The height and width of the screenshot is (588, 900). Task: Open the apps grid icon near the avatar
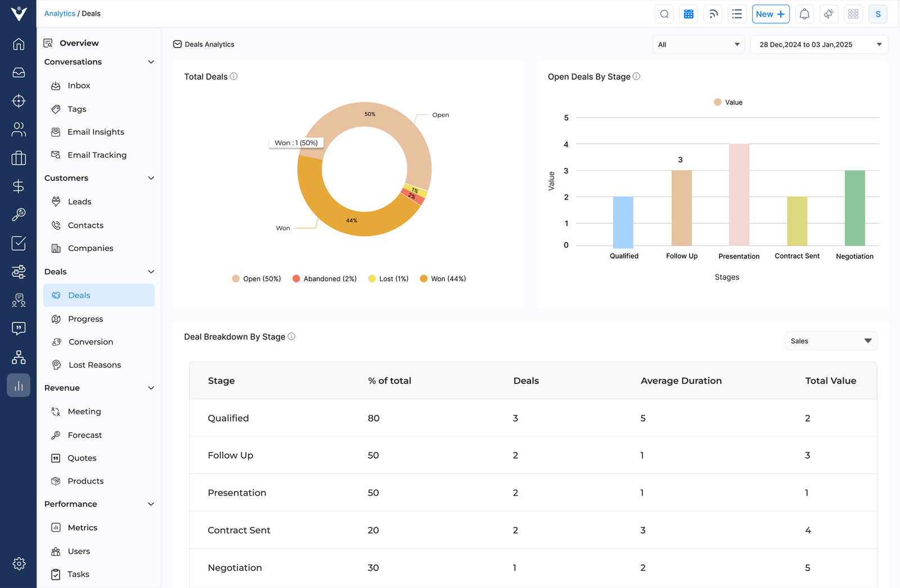(853, 13)
